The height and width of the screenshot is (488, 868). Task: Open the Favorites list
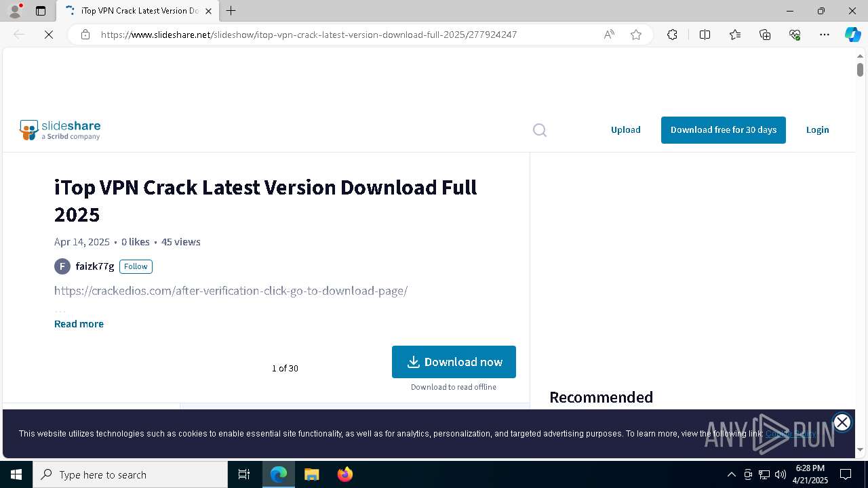click(735, 35)
